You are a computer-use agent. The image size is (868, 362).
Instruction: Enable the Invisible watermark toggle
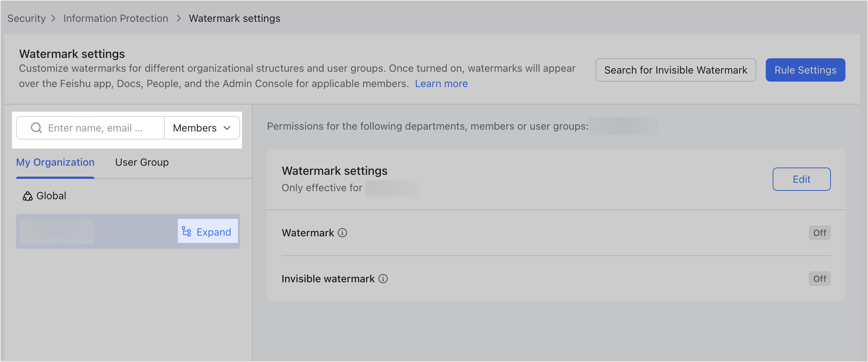(819, 279)
